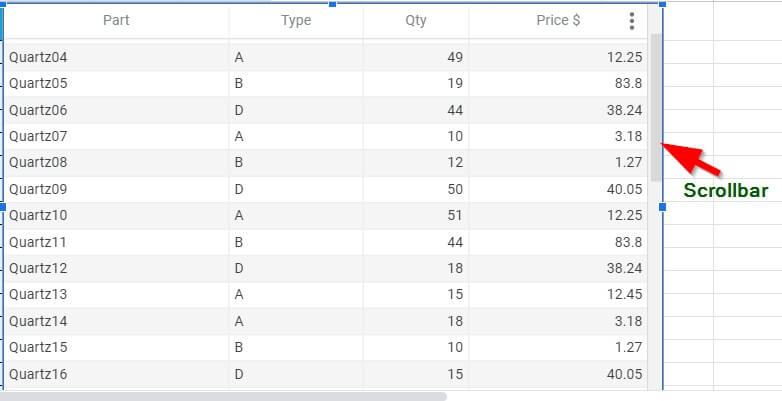Select the 12.45 price for Quartz13
The height and width of the screenshot is (401, 782).
click(x=624, y=294)
